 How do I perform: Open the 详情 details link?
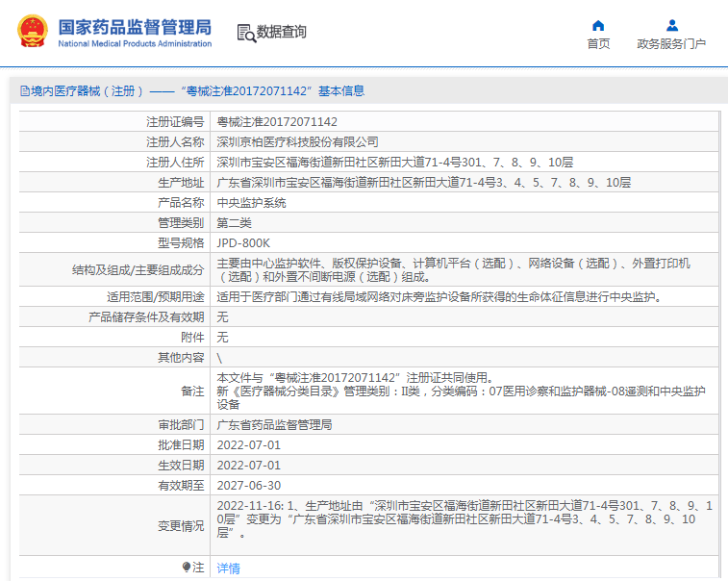pyautogui.click(x=229, y=568)
